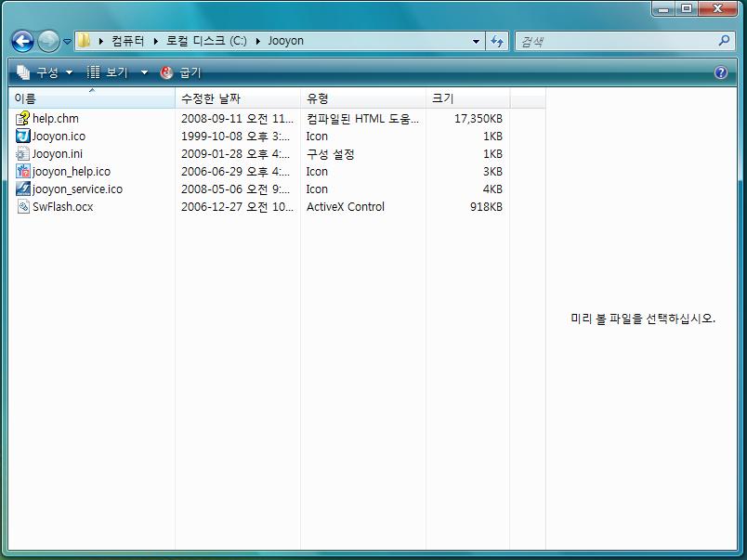Select the Jooyon.ico file icon
This screenshot has width=747, height=560.
click(22, 137)
